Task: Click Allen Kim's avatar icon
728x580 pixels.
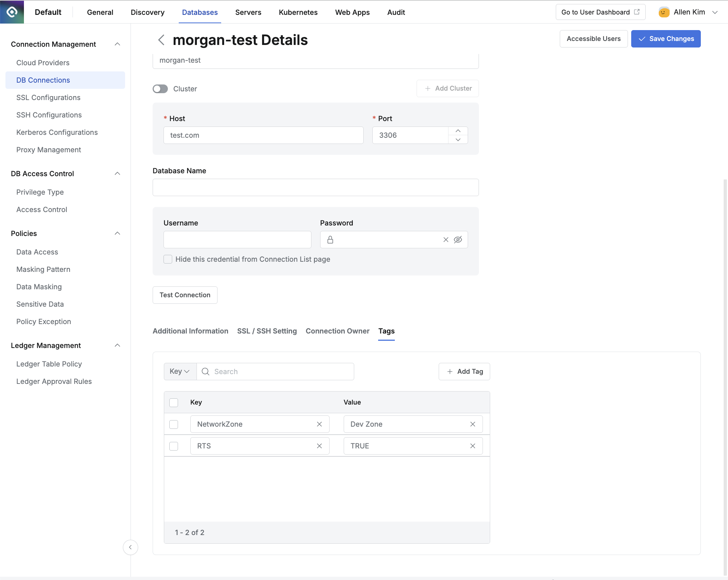Action: pyautogui.click(x=663, y=12)
